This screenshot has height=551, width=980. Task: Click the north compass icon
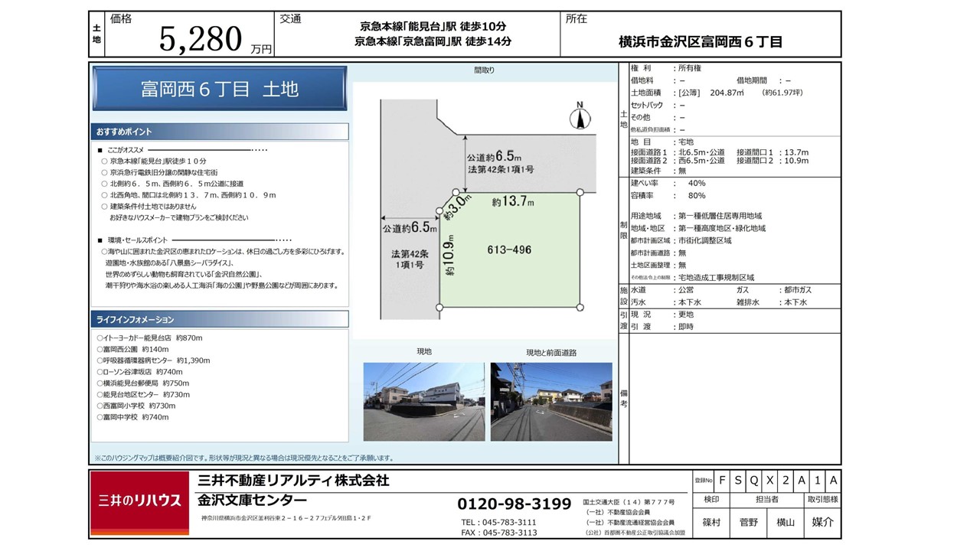(x=580, y=116)
